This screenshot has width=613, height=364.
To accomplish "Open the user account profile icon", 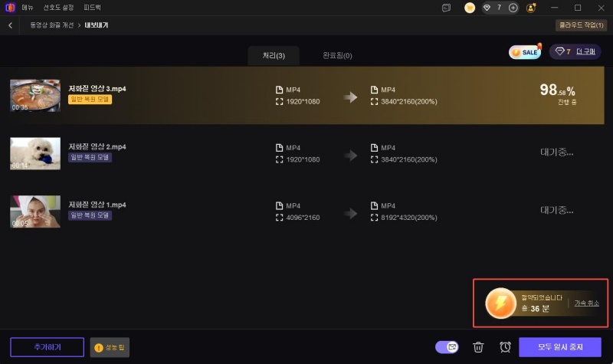I will point(531,8).
